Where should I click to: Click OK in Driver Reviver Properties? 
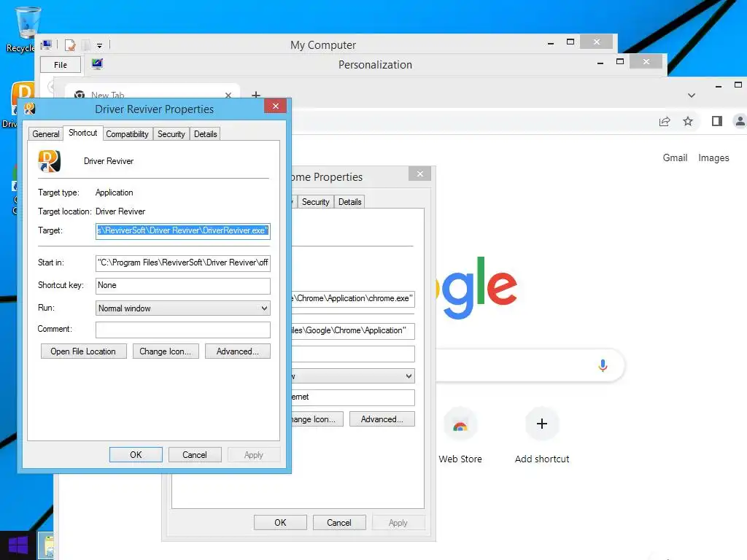[136, 455]
